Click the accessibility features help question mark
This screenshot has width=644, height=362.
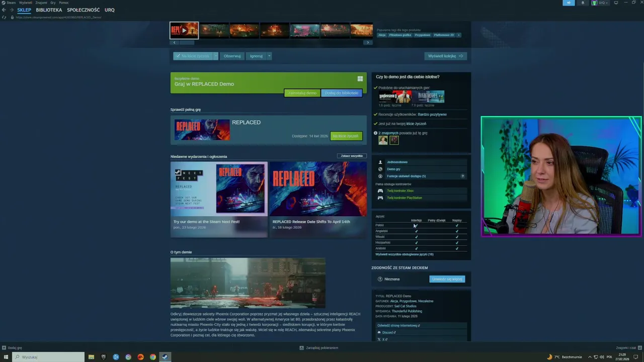[462, 176]
